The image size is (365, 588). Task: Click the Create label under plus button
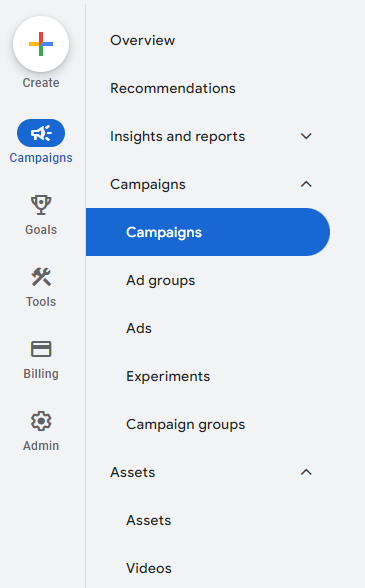(x=41, y=82)
